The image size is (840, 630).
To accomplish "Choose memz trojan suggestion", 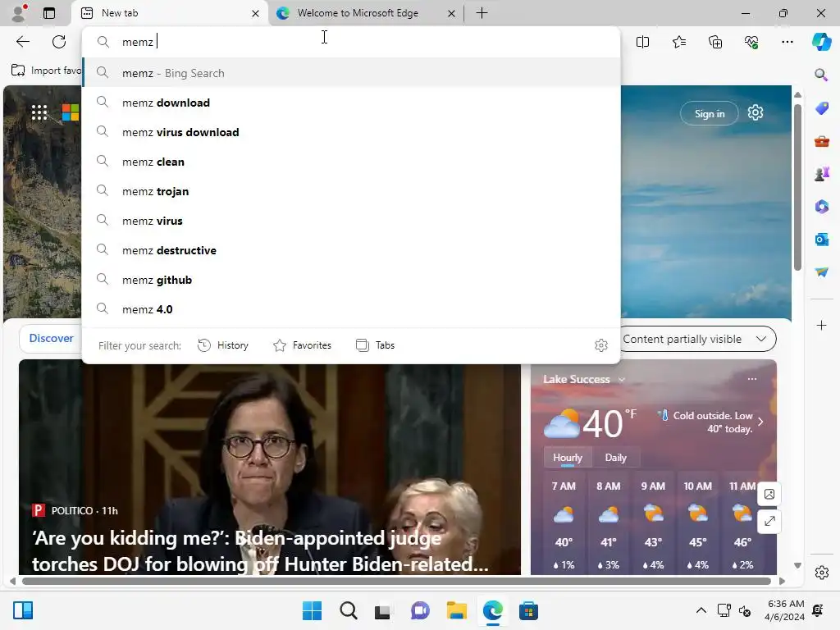I will click(352, 191).
